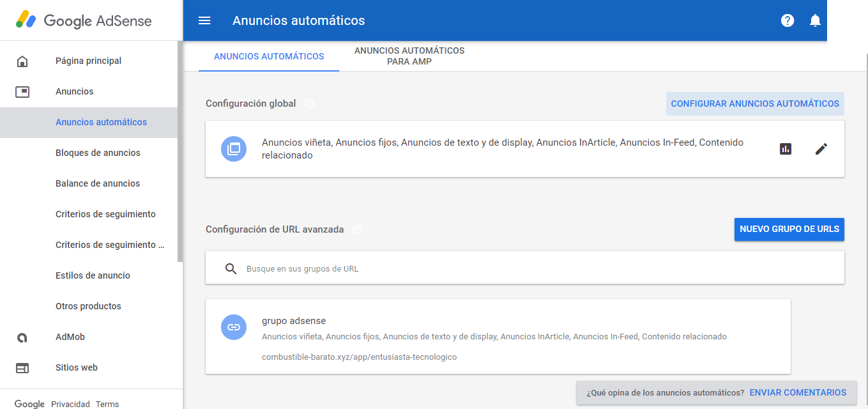Edit global settings with the pencil icon
The height and width of the screenshot is (409, 868).
pyautogui.click(x=821, y=149)
